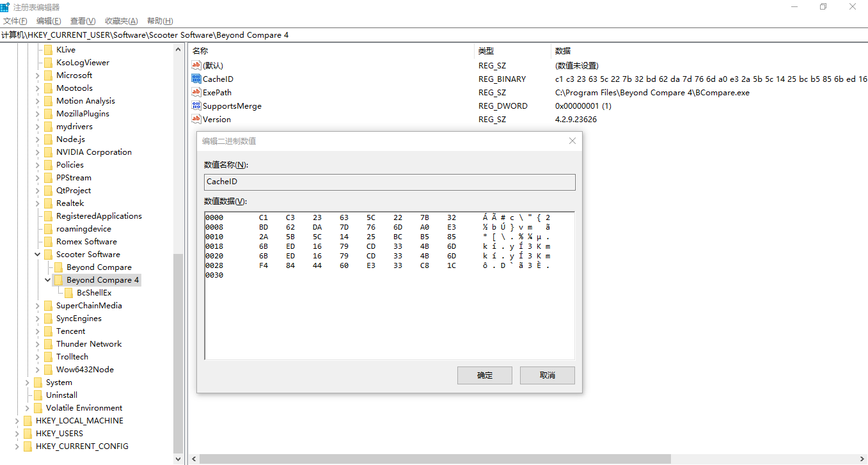Open the 文件(F) menu
This screenshot has width=868, height=465.
15,21
